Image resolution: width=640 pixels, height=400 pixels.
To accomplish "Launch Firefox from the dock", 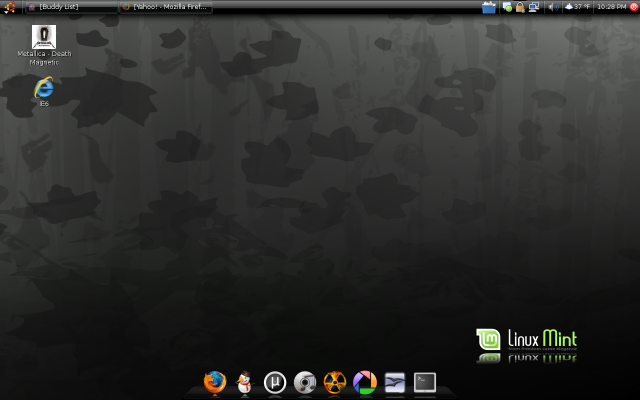I will coord(215,382).
